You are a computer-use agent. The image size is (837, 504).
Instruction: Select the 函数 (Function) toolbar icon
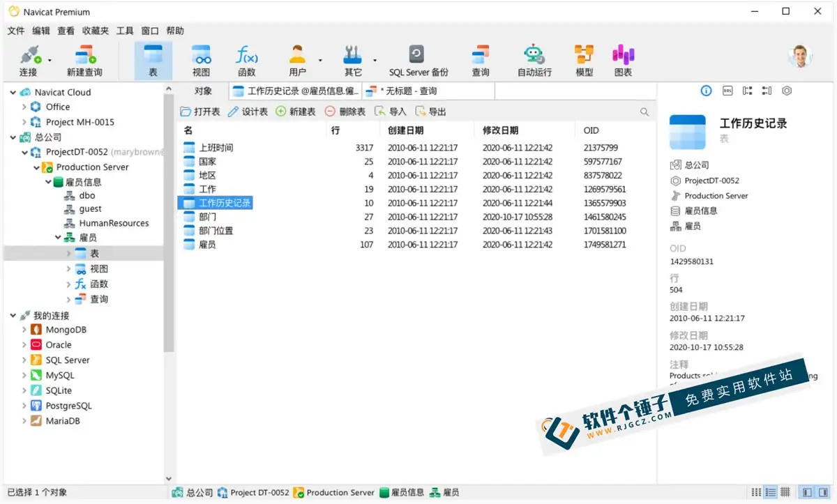tap(247, 61)
